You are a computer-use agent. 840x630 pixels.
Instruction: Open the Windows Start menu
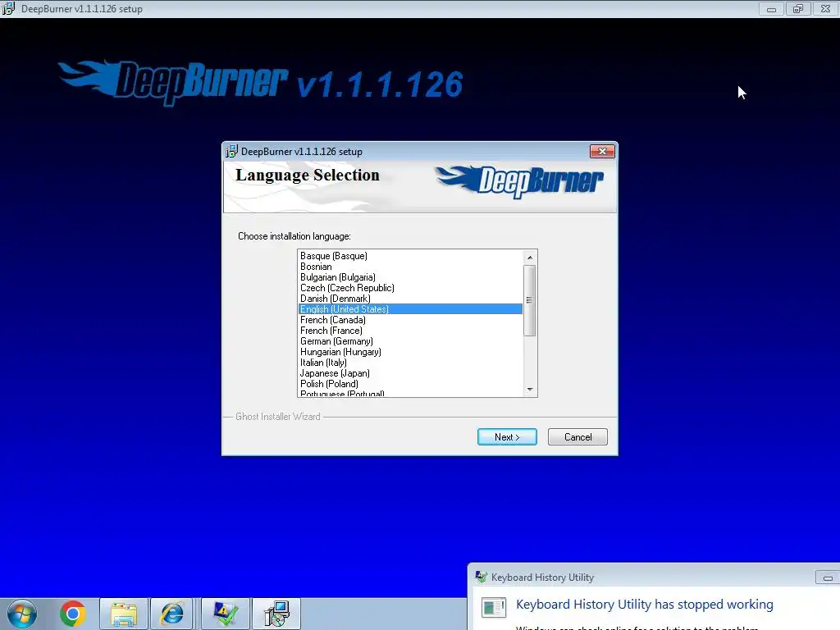coord(22,614)
